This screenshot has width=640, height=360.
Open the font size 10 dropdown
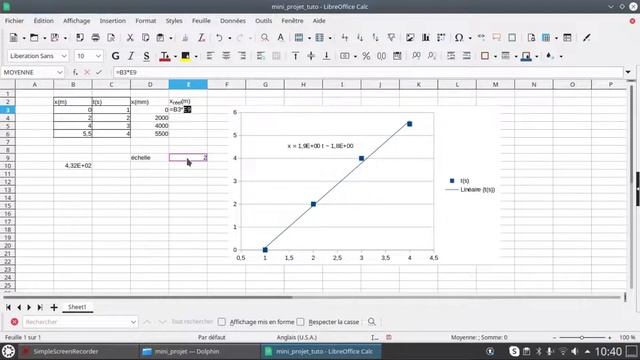(x=98, y=56)
